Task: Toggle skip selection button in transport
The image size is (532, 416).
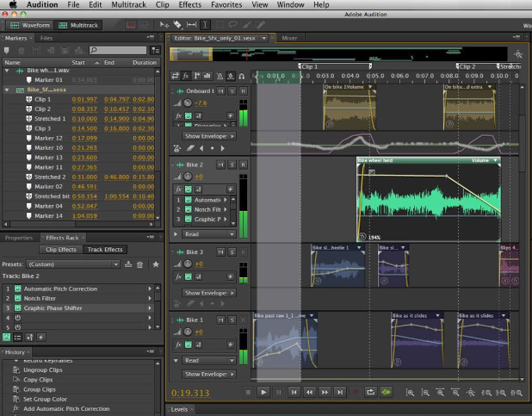Action: (386, 392)
